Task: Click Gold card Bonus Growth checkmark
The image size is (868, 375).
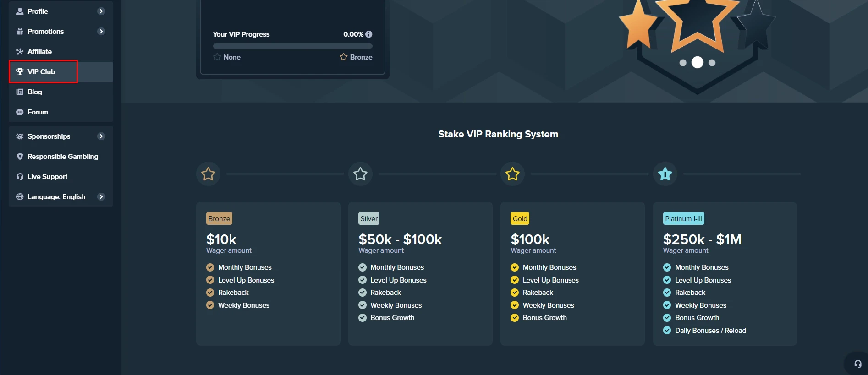Action: coord(515,318)
